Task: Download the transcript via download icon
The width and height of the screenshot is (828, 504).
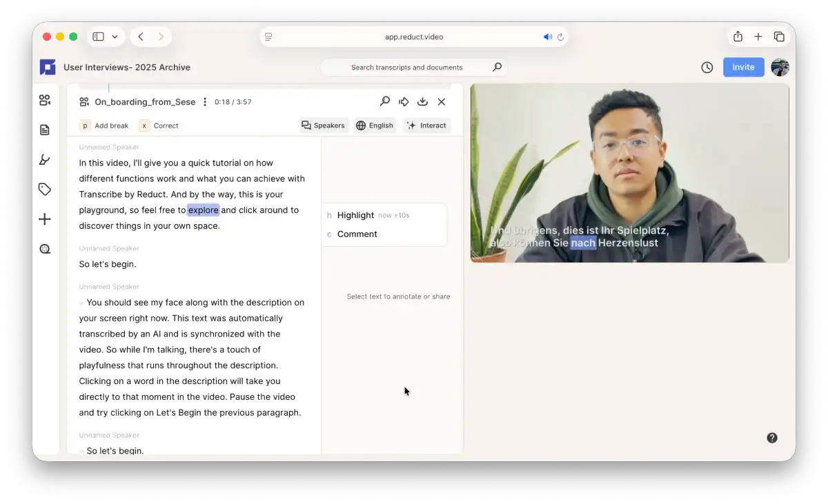Action: [422, 101]
